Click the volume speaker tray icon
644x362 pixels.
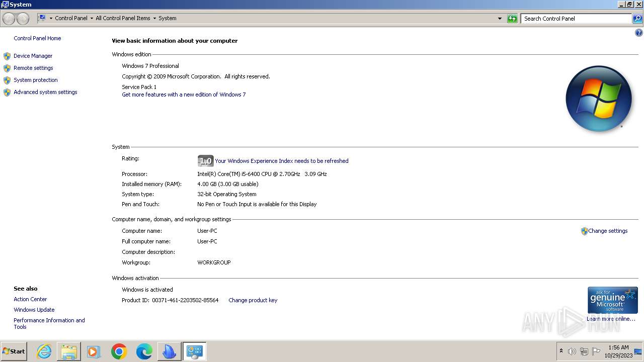(x=572, y=351)
